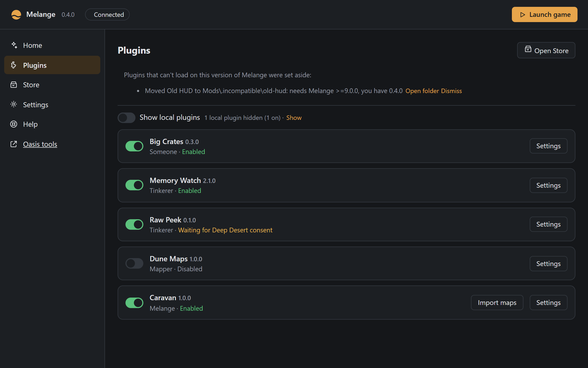Viewport: 588px width, 368px height.
Task: Open Caravan settings
Action: click(548, 303)
